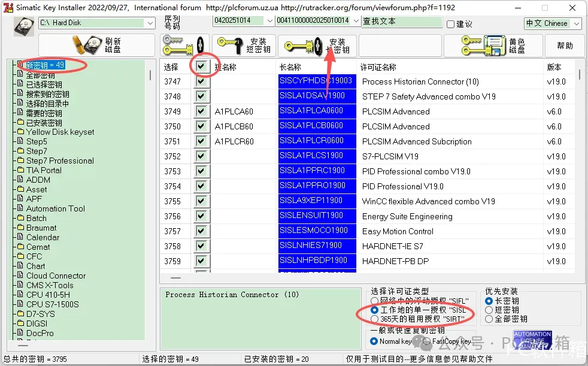Toggle the select-all checkbox in header
588x366 pixels.
click(201, 66)
